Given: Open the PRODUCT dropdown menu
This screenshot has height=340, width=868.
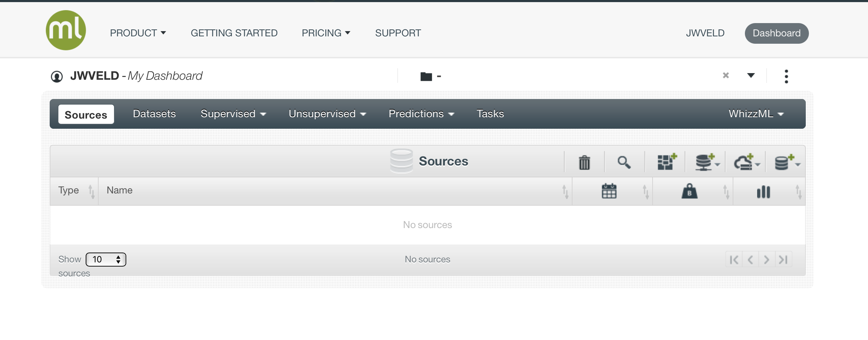Looking at the screenshot, I should (138, 33).
